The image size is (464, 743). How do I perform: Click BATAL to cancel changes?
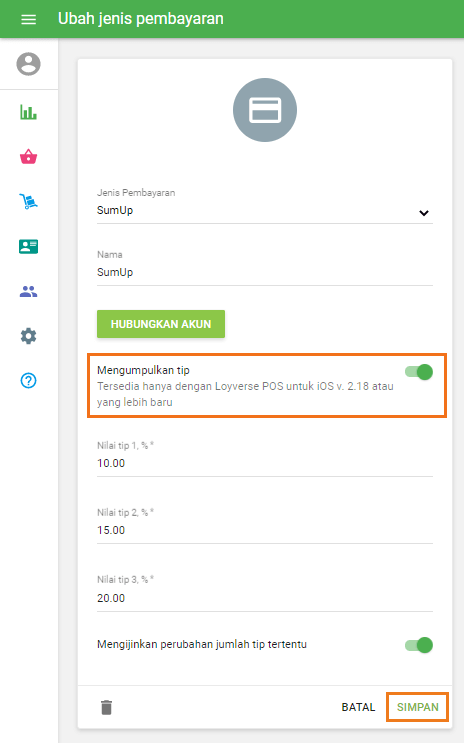358,707
